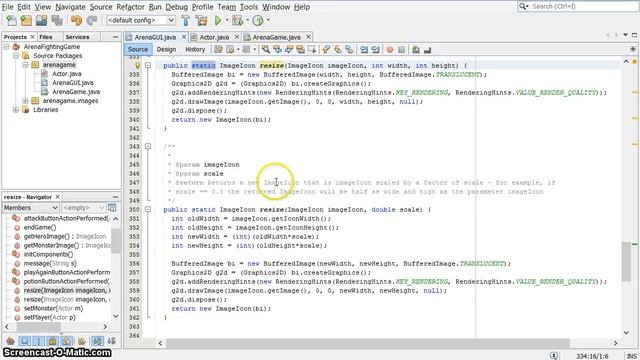Click the greyed-out Redo arrow icon
The width and height of the screenshot is (640, 360).
click(92, 20)
